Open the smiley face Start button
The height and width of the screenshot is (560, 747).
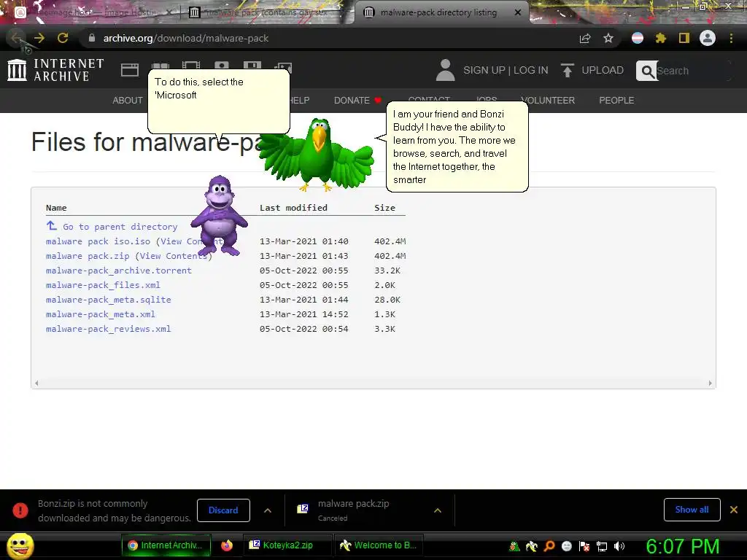[20, 545]
